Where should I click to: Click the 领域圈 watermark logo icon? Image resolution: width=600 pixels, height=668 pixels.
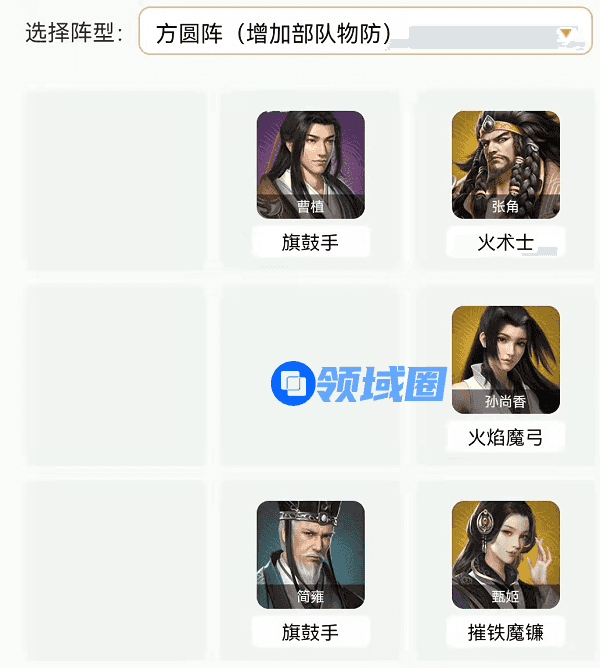point(293,383)
